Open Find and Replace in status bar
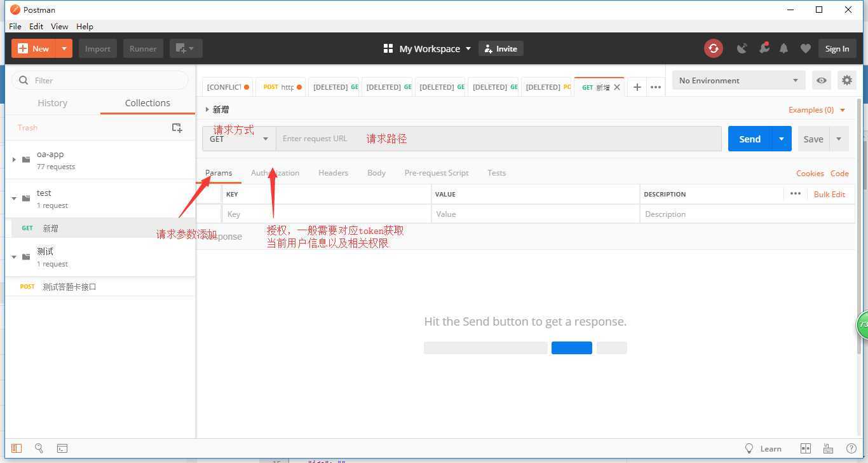Image resolution: width=868 pixels, height=463 pixels. pos(39,448)
